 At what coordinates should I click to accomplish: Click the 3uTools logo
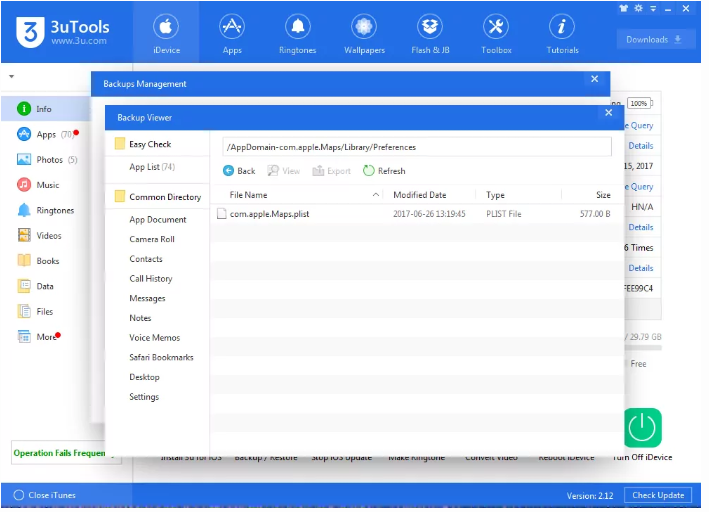(x=62, y=32)
